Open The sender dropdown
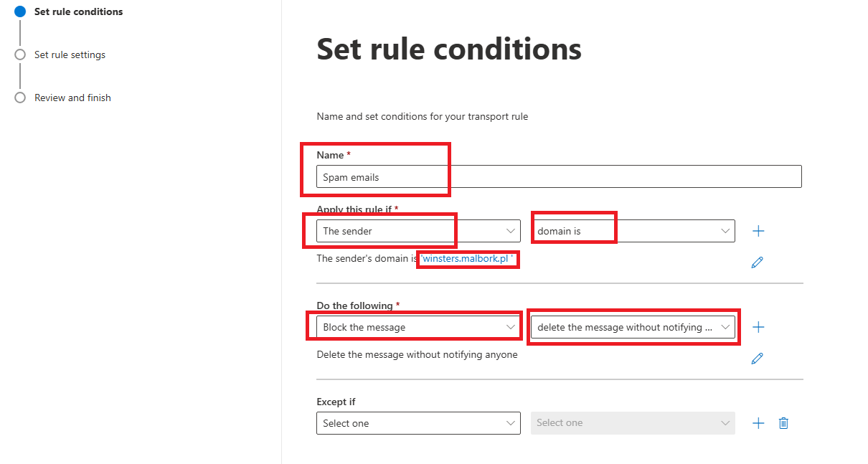Image resolution: width=868 pixels, height=464 pixels. [x=418, y=231]
